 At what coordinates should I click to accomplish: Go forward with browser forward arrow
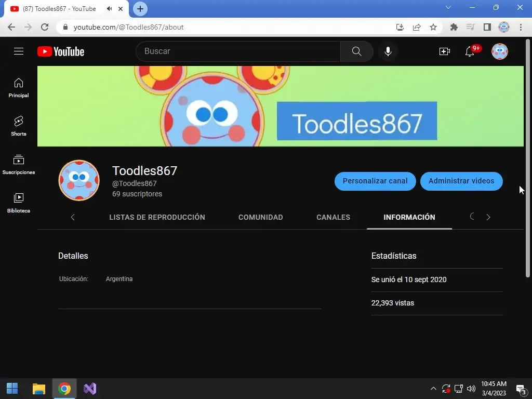(28, 27)
